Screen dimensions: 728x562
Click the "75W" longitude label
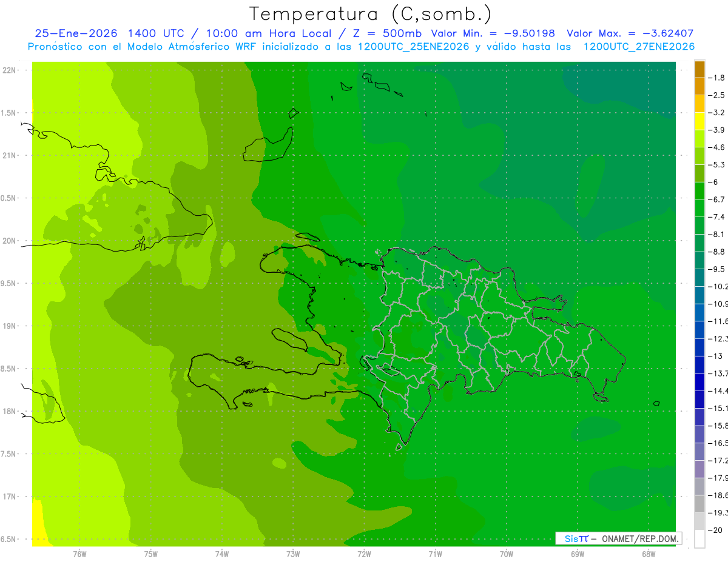pyautogui.click(x=151, y=553)
